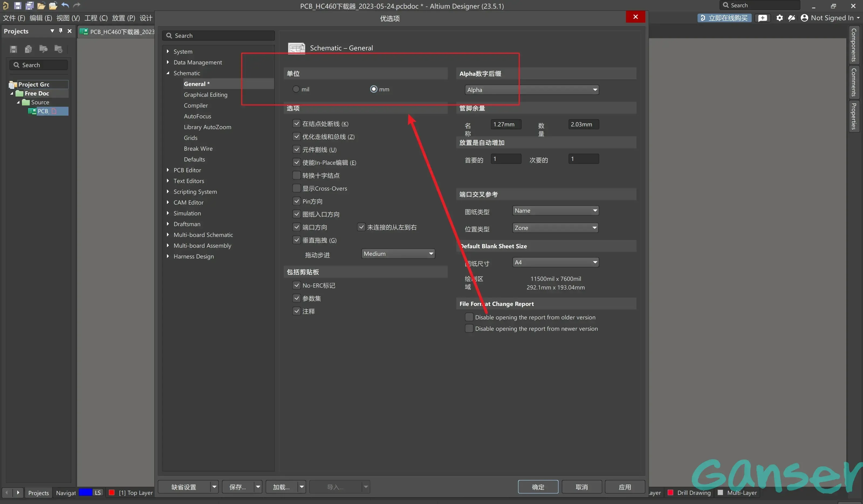Click the Top Layer red color swatch
The image size is (863, 504).
tap(112, 493)
